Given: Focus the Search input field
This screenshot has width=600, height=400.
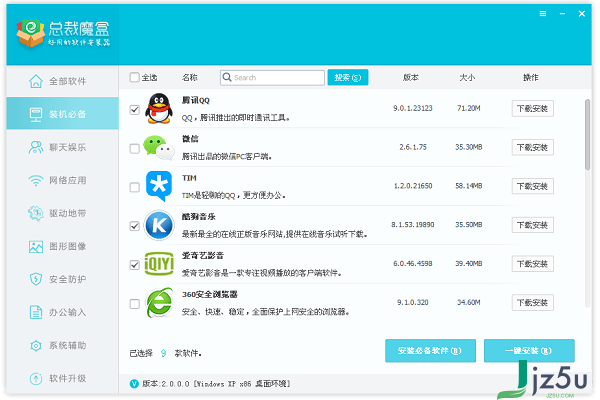Looking at the screenshot, I should [x=272, y=77].
